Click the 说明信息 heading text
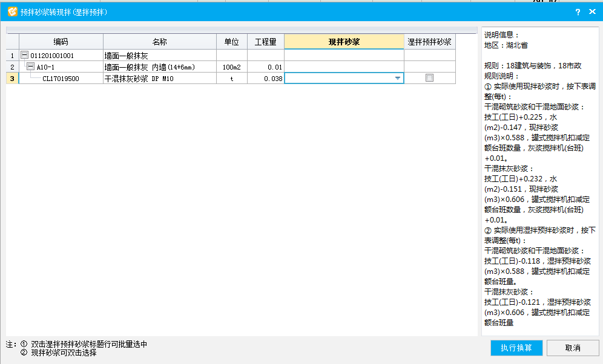Image resolution: width=603 pixels, height=364 pixels. coord(501,35)
